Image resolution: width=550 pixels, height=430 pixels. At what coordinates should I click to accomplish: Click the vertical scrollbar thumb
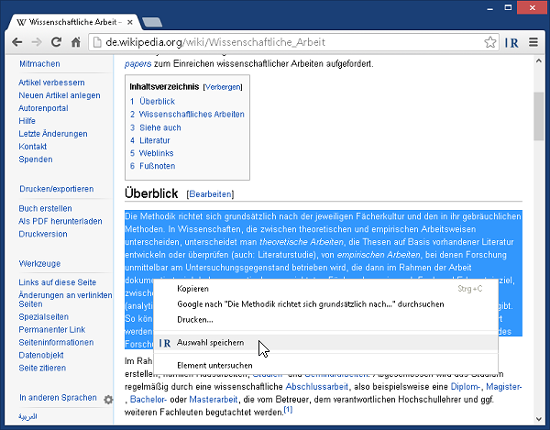click(x=538, y=116)
